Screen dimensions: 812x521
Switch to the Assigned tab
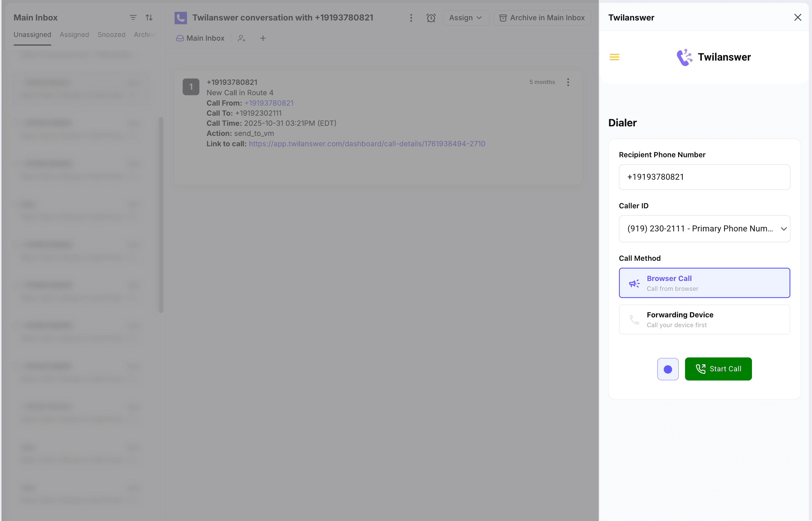(74, 35)
